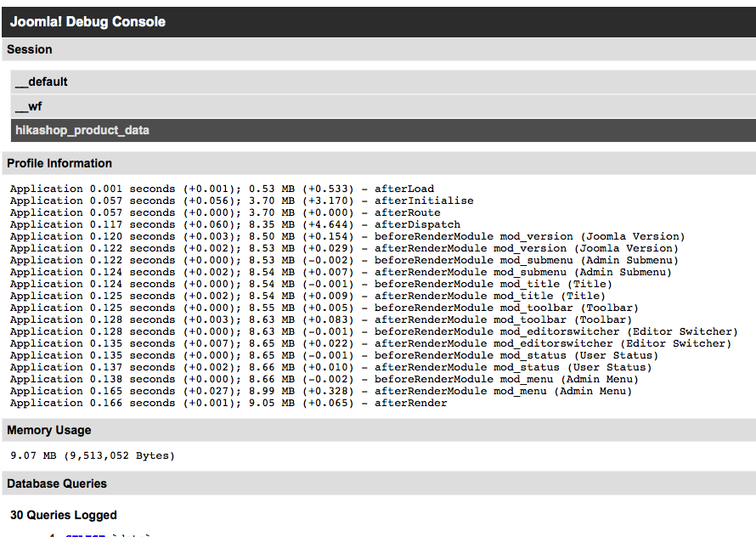
Task: Click afterRenderModule mod_title line
Action: tap(307, 296)
